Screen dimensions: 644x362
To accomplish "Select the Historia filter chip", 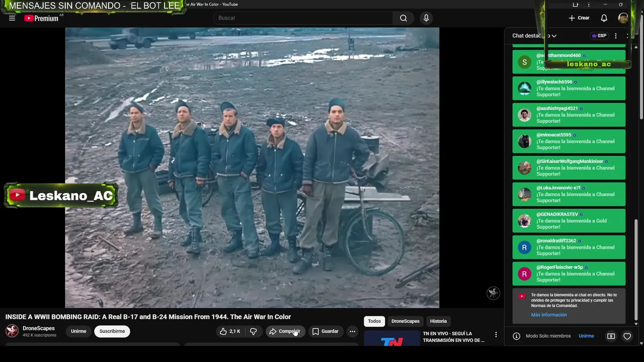I will [438, 321].
